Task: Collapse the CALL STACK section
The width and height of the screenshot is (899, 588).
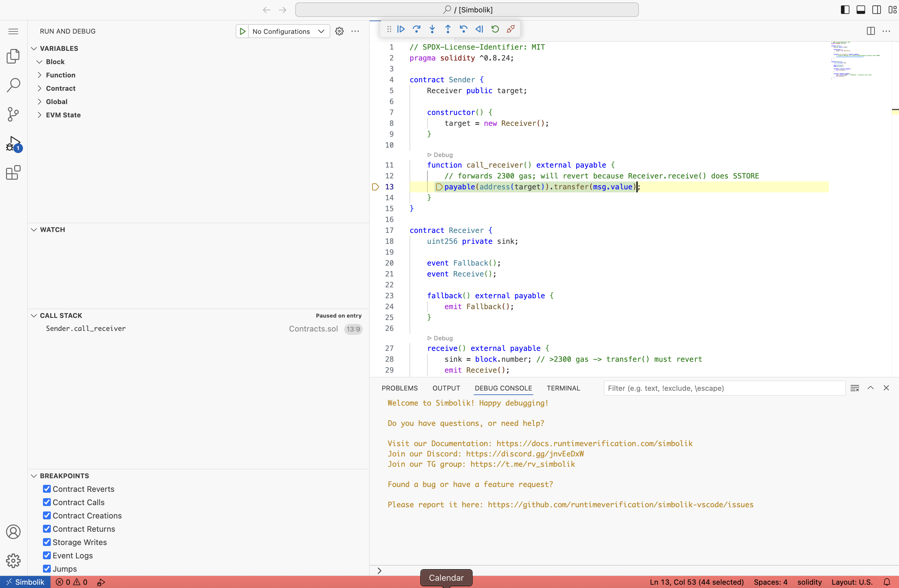Action: [34, 316]
